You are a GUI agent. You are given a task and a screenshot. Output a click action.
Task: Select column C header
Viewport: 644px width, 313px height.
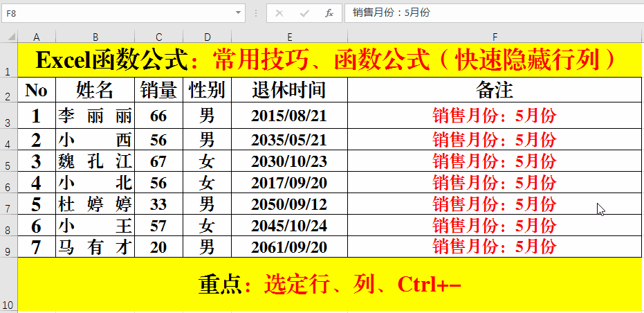(x=159, y=37)
